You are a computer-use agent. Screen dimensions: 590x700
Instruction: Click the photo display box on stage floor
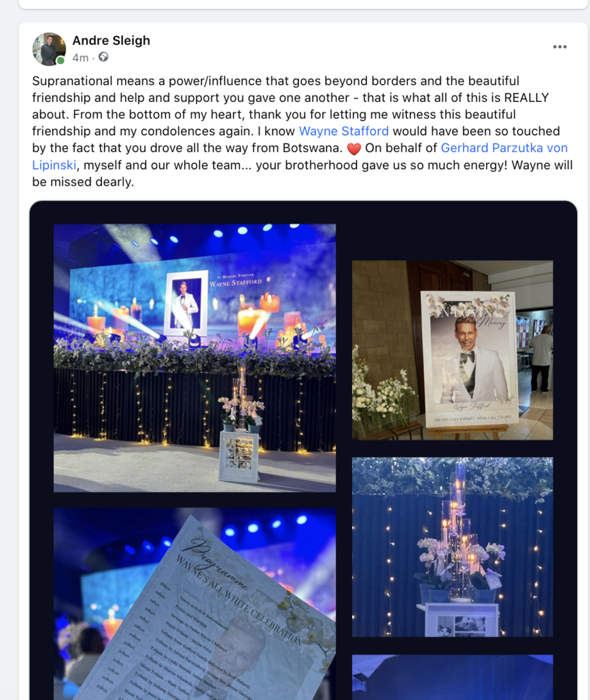coord(239,457)
